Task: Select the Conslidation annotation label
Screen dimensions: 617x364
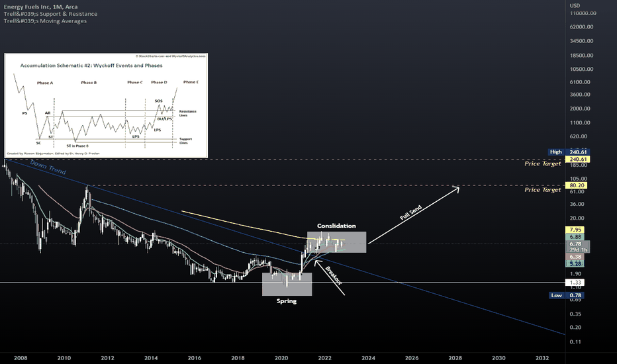Action: click(x=336, y=226)
